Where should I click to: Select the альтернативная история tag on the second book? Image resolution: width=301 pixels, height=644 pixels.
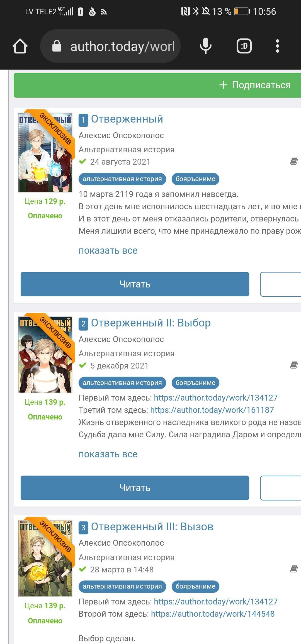click(122, 383)
